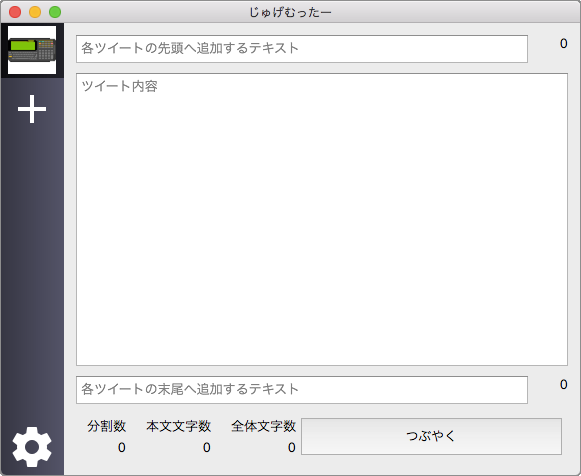Add a new account with plus icon
Image resolution: width=581 pixels, height=476 pixels.
(32, 109)
